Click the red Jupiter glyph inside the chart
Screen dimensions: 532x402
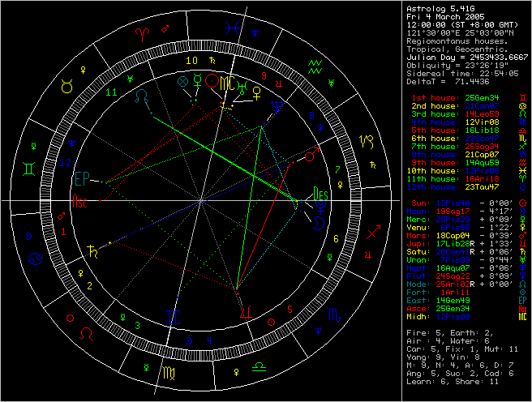point(242,312)
